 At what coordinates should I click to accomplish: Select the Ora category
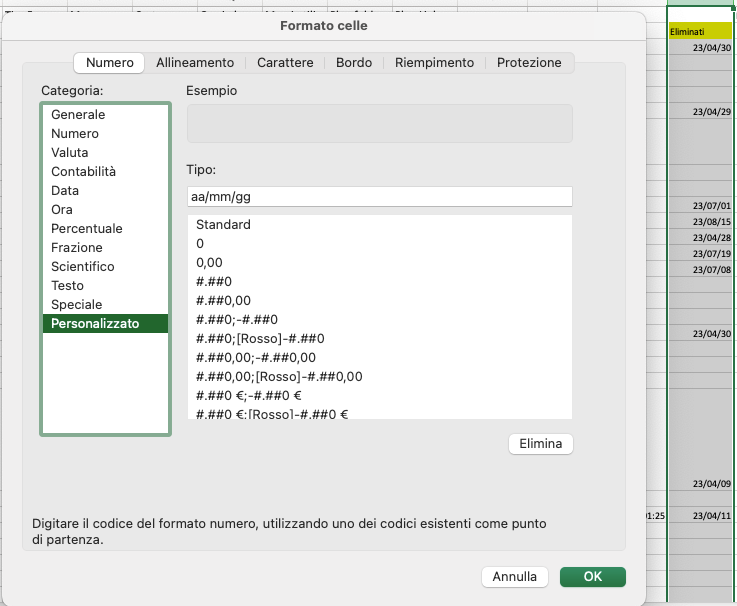coord(105,210)
